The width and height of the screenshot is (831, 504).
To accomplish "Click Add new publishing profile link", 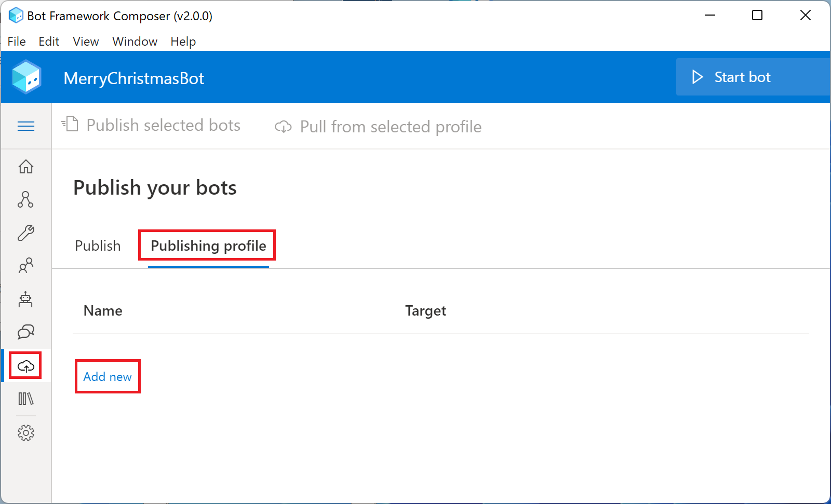I will (x=108, y=376).
